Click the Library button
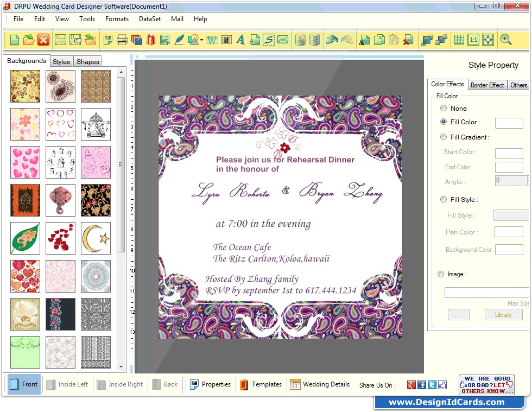532x412 pixels. coord(503,314)
